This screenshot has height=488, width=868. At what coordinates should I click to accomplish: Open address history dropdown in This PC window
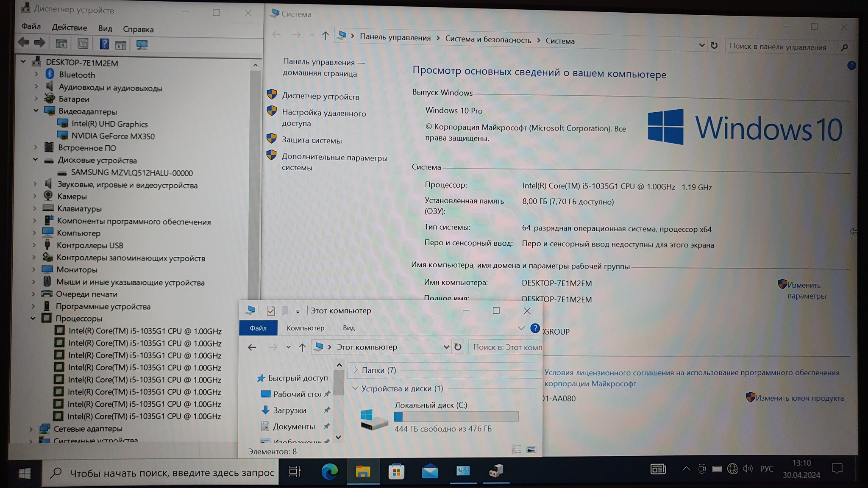click(x=446, y=347)
